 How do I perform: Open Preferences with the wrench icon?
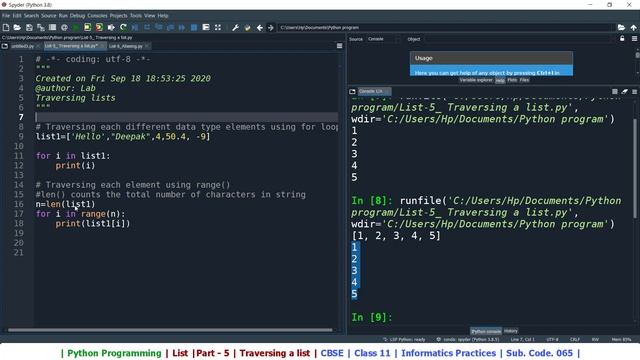click(236, 27)
